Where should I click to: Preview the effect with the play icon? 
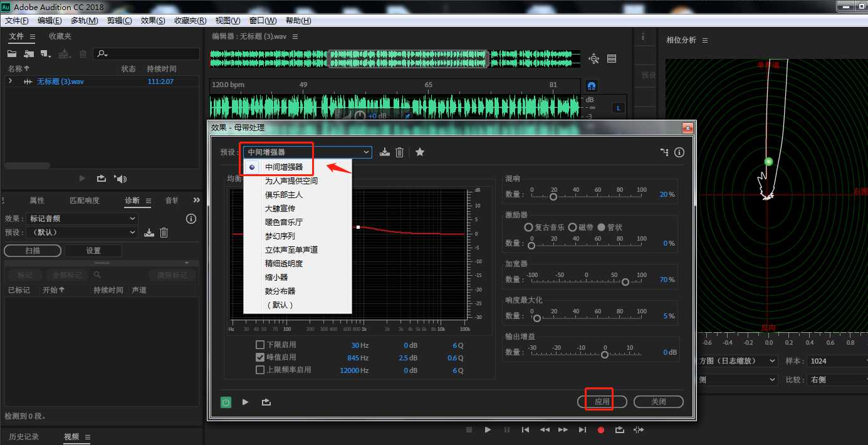pyautogui.click(x=244, y=402)
